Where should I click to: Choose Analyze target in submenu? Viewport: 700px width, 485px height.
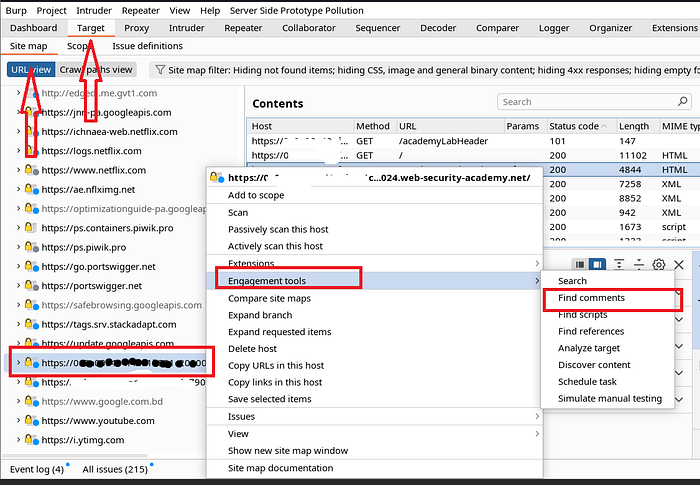pyautogui.click(x=607, y=348)
